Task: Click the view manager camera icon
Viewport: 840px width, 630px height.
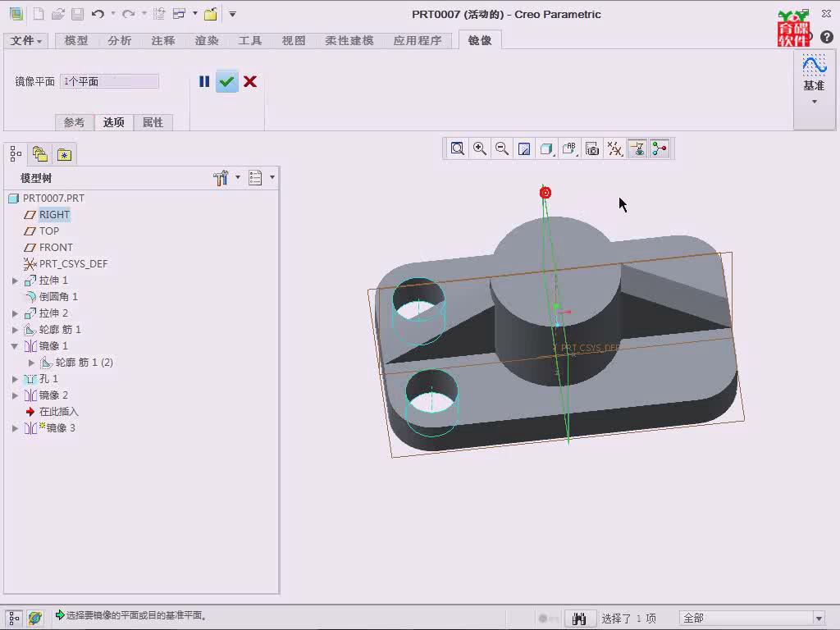Action: coord(592,148)
